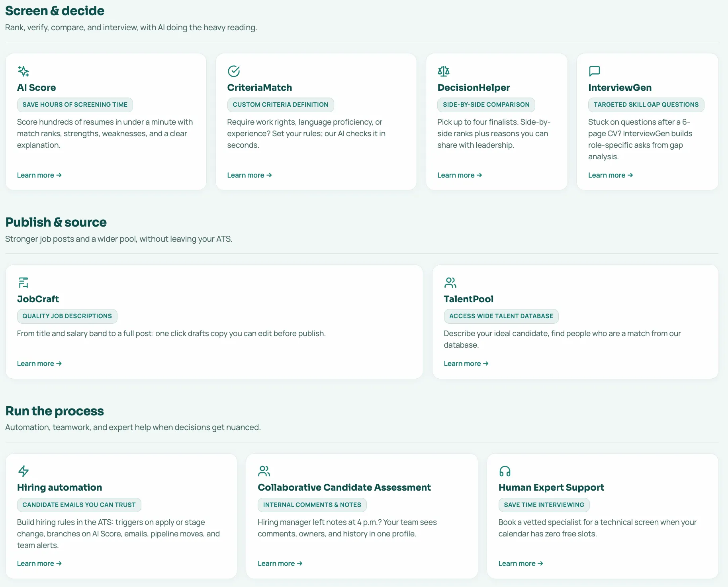The image size is (728, 587).
Task: Open Learn more under JobCraft
Action: pos(39,364)
